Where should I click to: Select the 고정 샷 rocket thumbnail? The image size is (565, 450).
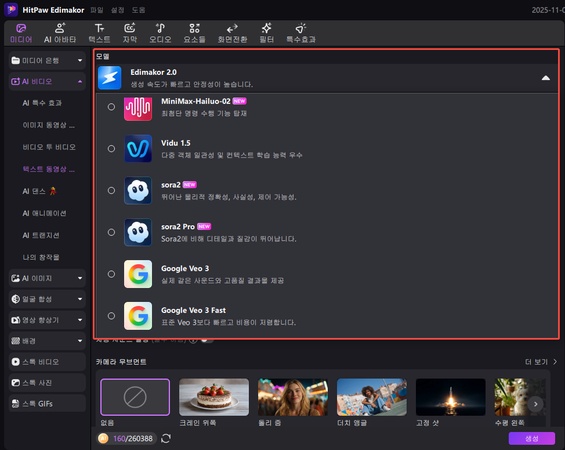point(450,397)
